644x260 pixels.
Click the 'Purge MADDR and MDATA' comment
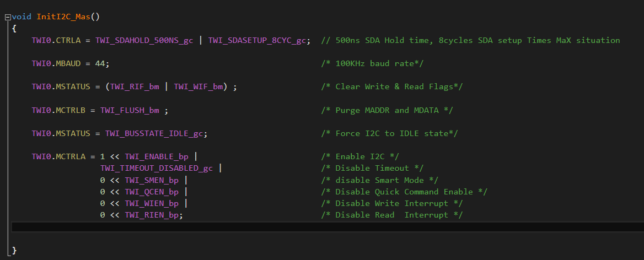(x=387, y=110)
